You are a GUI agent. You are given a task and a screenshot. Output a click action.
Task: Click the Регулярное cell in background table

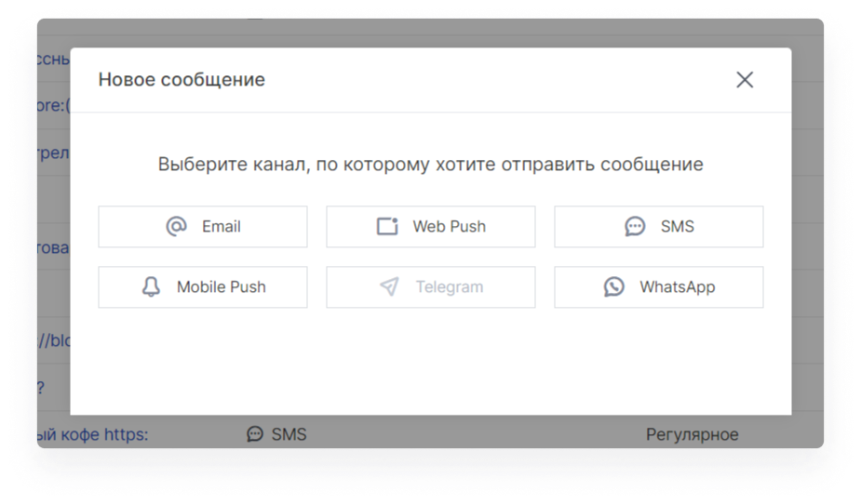(692, 434)
